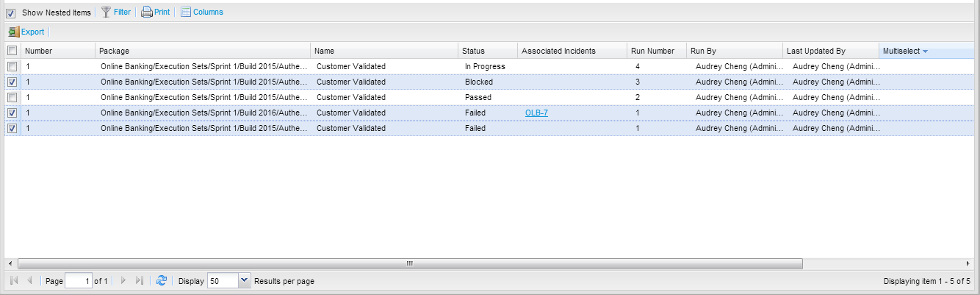Open the OLB-7 incident link
The width and height of the screenshot is (980, 295).
(536, 113)
